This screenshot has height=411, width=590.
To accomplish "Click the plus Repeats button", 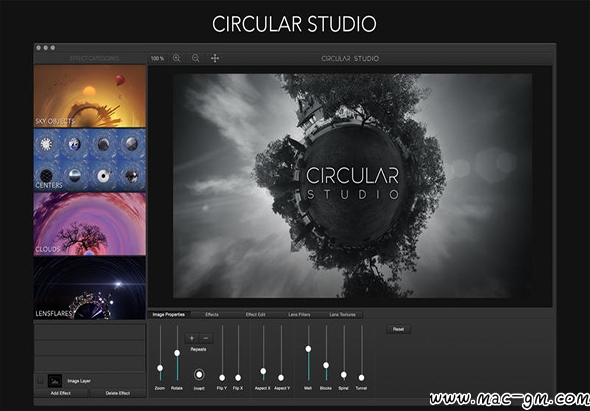I will point(192,338).
